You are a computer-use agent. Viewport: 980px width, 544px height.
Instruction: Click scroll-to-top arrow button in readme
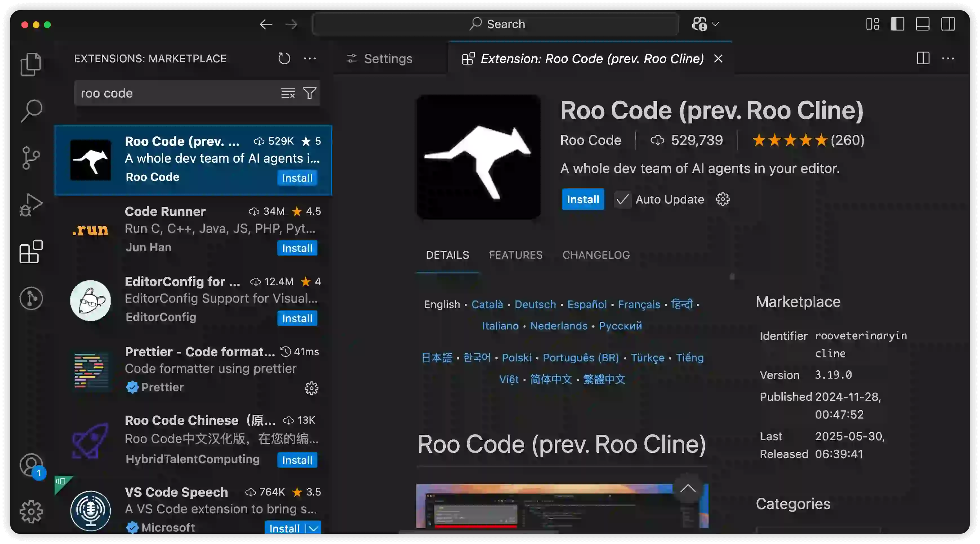click(687, 488)
